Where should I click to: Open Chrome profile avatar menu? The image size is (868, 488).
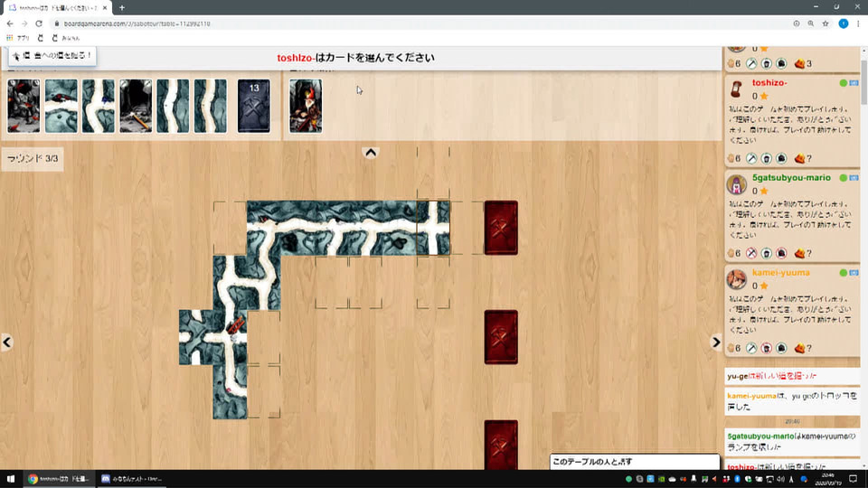pyautogui.click(x=843, y=23)
